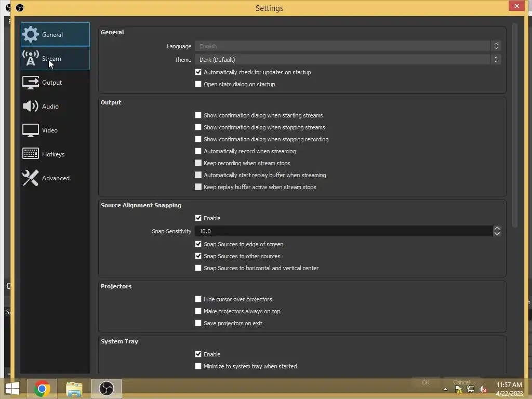
Task: Open File Explorer from the taskbar
Action: click(74, 389)
